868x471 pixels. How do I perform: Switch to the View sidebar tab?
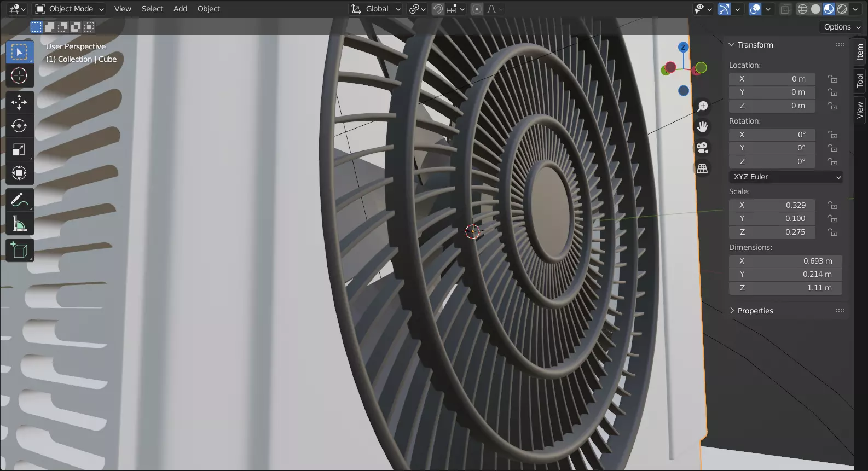(860, 110)
